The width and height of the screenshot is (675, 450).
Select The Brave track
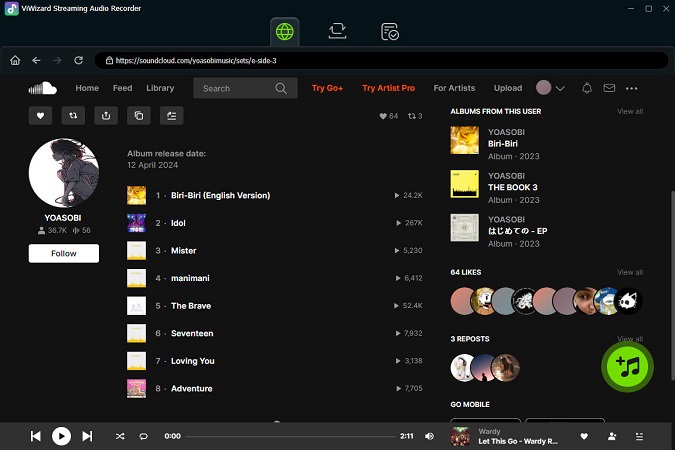(275, 306)
